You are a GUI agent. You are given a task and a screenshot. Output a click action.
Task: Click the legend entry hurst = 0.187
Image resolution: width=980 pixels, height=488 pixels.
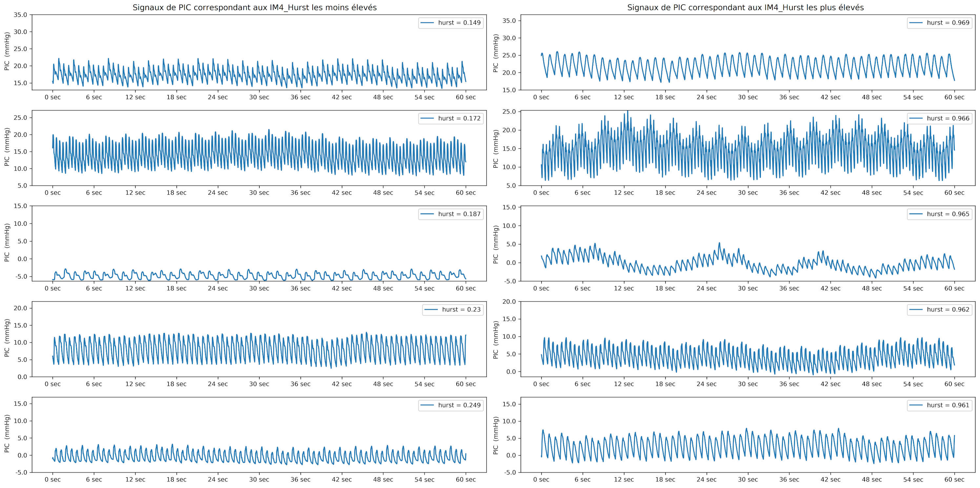click(459, 214)
